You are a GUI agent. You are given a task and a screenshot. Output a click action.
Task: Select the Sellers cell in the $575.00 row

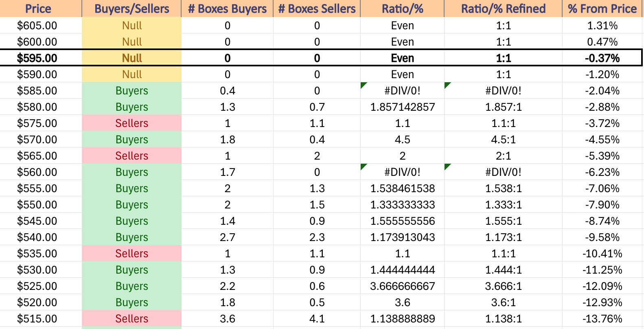(131, 123)
